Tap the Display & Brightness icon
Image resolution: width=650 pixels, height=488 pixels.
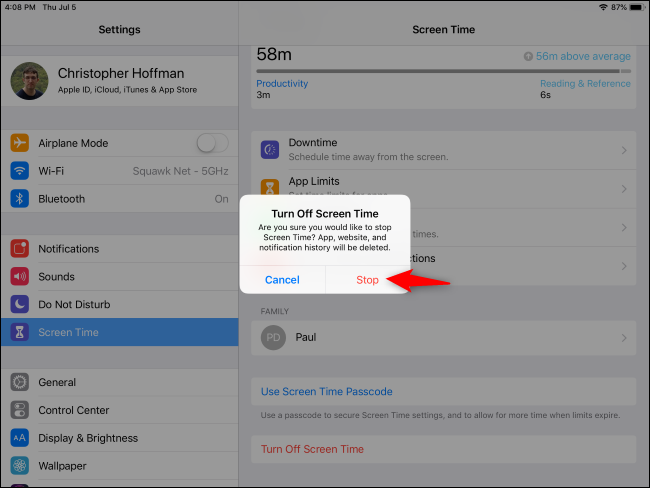[x=19, y=437]
